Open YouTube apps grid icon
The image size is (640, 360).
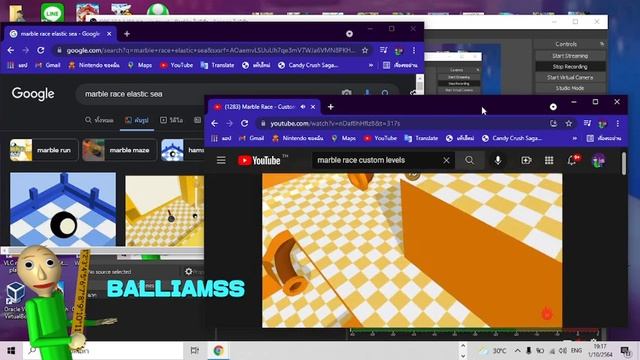click(x=549, y=160)
